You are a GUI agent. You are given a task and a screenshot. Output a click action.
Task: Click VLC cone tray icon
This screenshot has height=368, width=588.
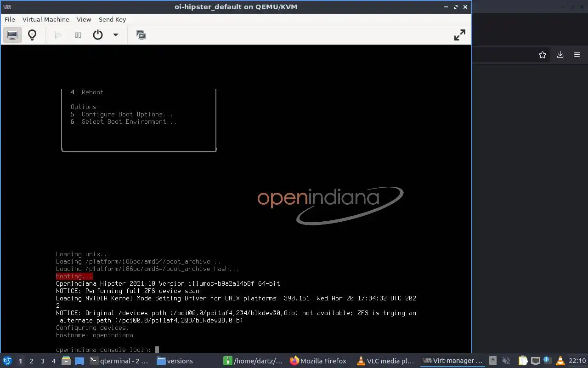pos(560,361)
